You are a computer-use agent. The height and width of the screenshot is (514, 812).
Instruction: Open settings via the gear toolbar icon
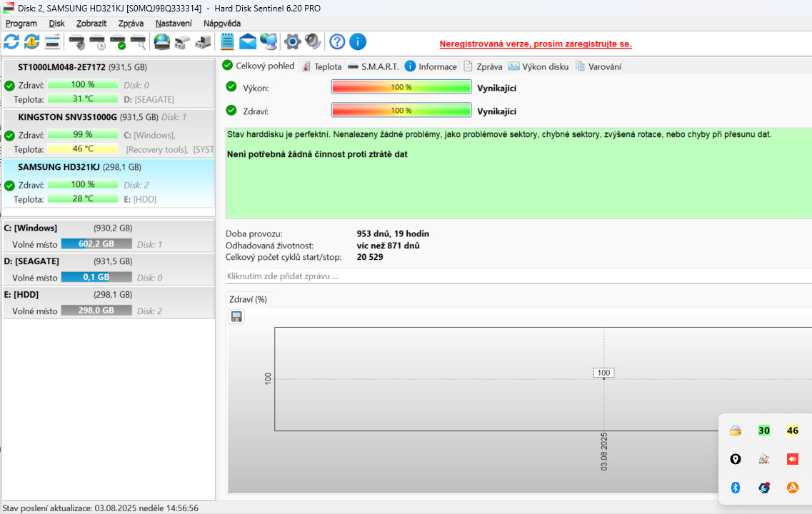[x=292, y=41]
